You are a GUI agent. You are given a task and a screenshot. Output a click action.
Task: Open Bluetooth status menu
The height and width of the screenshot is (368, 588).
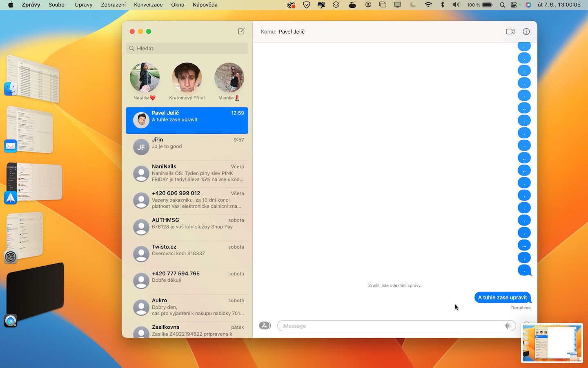point(442,5)
